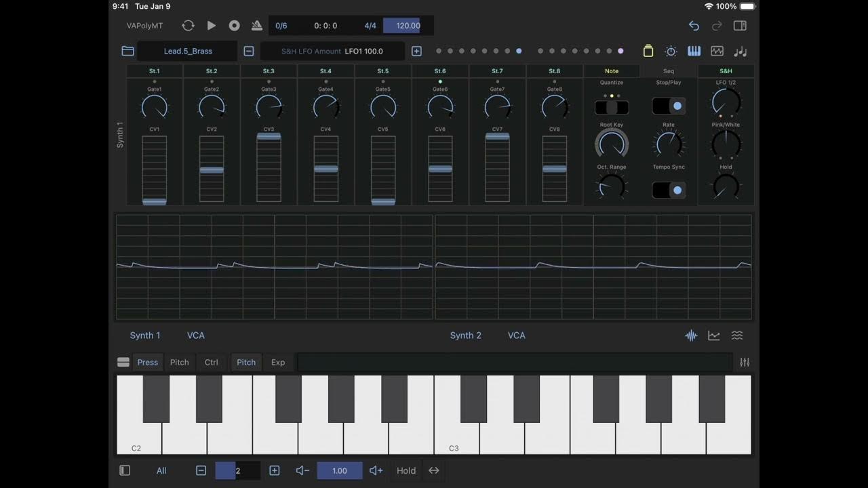The image size is (868, 488).
Task: Switch to the Note tab
Action: point(612,71)
